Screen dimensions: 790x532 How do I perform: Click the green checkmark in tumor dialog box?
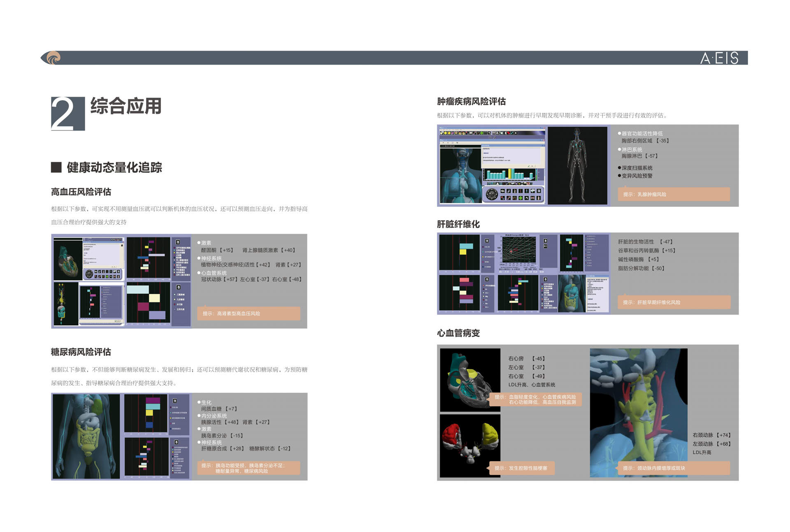coord(529,166)
